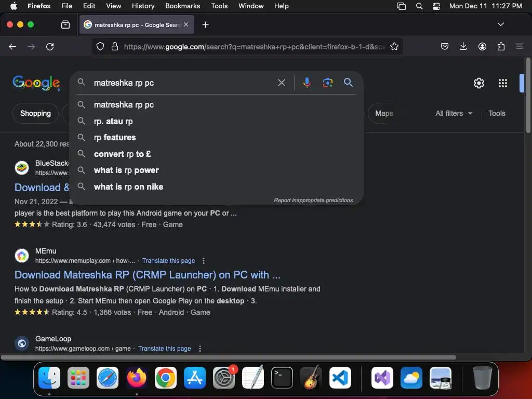Click the date and time in menu bar

tap(486, 6)
